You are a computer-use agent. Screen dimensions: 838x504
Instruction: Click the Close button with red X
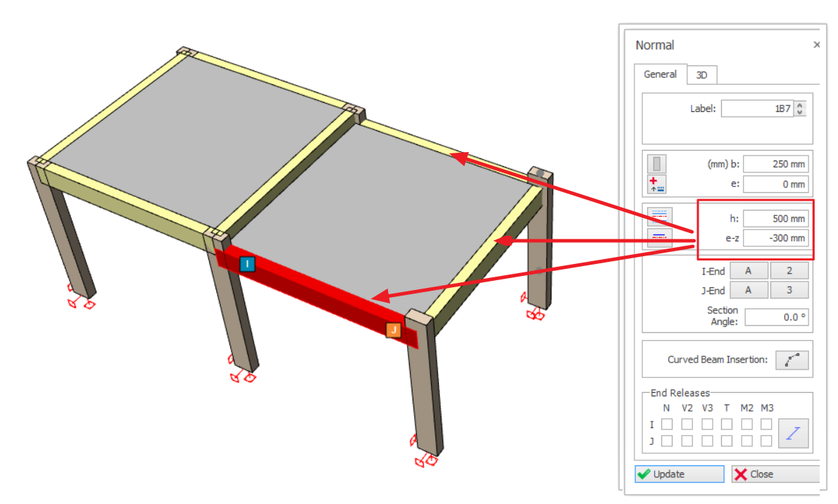775,474
